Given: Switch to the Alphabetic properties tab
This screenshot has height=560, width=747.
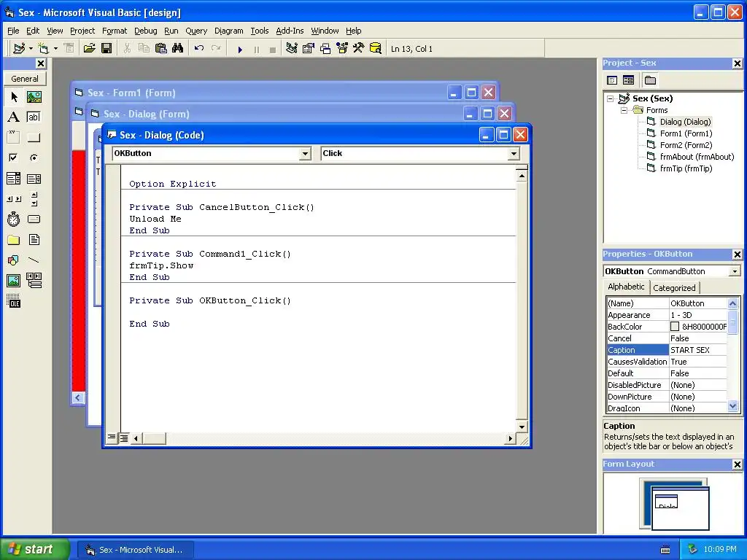Looking at the screenshot, I should 626,287.
